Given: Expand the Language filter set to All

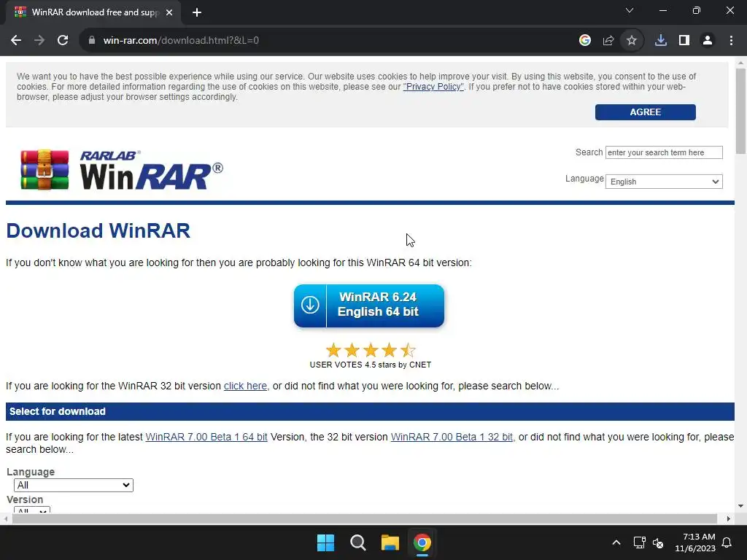Looking at the screenshot, I should [74, 485].
